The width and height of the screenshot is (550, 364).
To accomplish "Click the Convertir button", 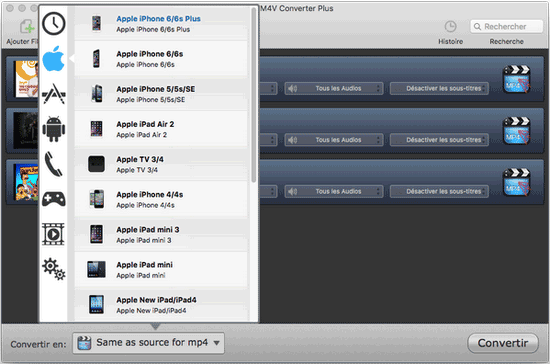I will (x=503, y=343).
